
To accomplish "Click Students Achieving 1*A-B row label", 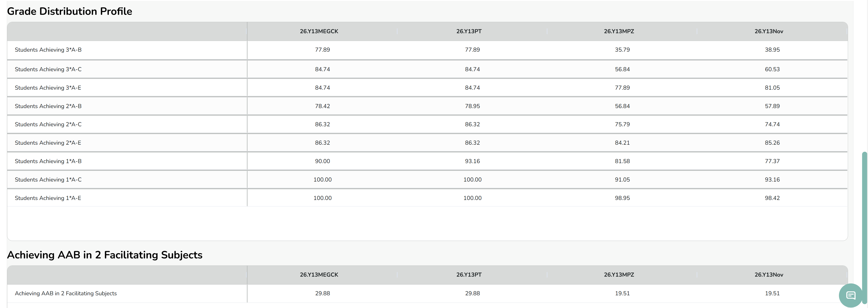I will pyautogui.click(x=48, y=161).
